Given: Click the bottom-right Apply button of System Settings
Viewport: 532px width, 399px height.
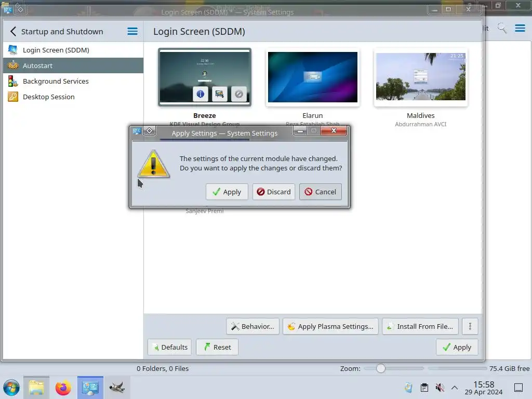Looking at the screenshot, I should click(457, 347).
